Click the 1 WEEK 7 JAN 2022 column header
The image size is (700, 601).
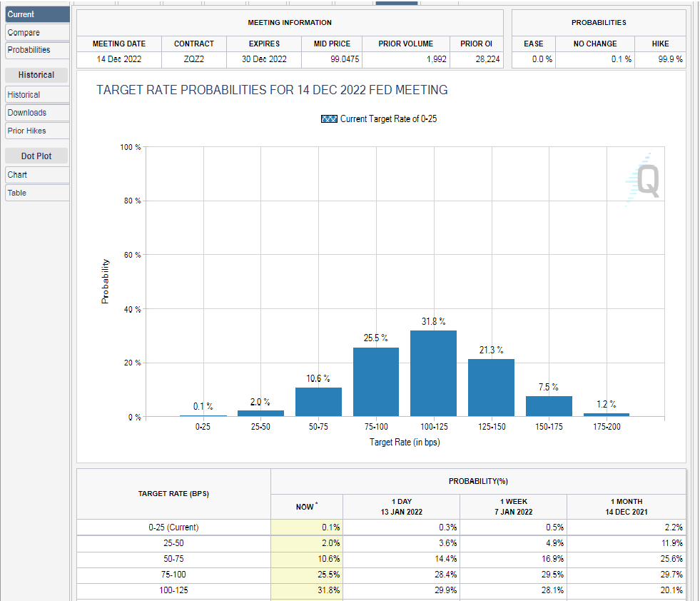[513, 507]
